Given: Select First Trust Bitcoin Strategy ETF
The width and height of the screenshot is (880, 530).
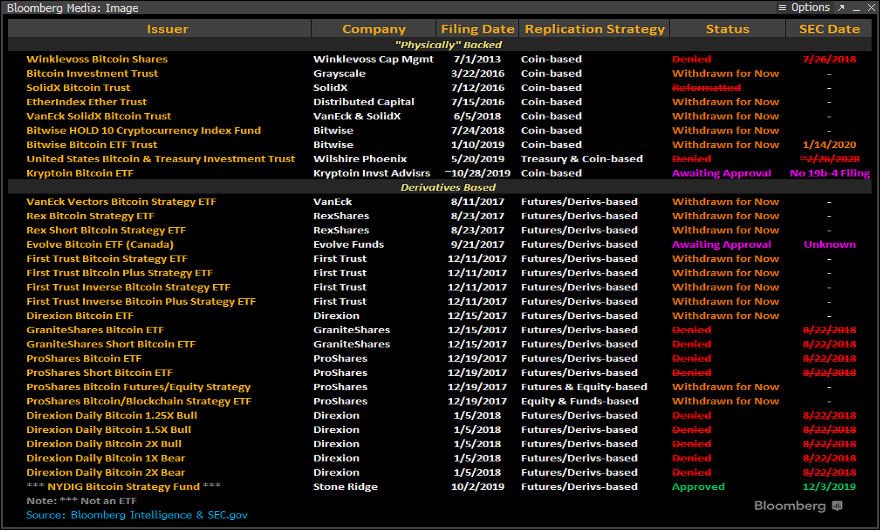Looking at the screenshot, I should tap(107, 259).
